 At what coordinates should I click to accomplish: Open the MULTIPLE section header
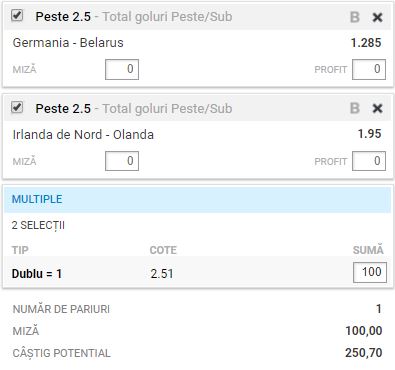(x=197, y=199)
